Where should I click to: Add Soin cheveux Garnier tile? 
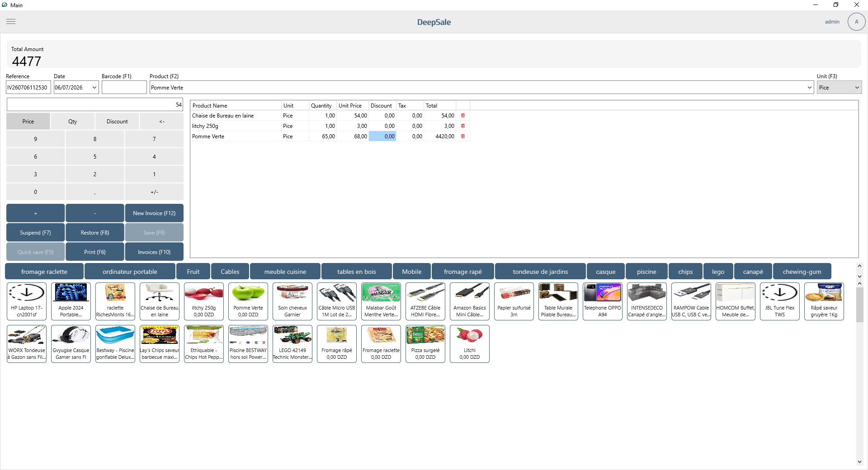click(292, 301)
